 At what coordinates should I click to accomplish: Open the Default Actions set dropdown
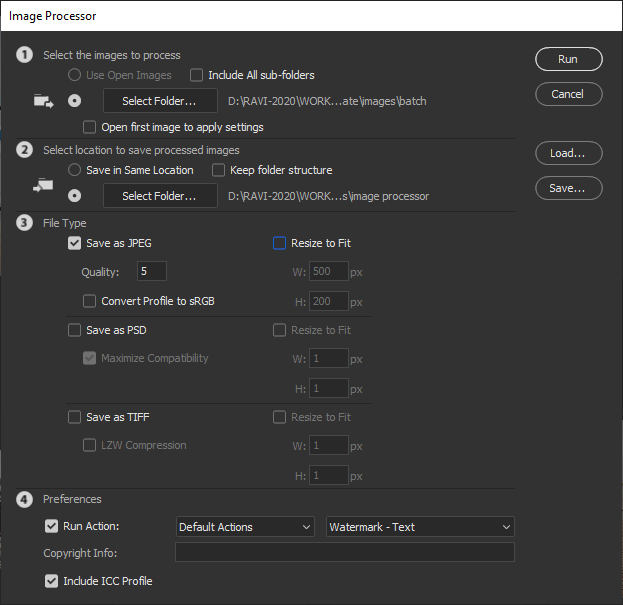point(245,527)
